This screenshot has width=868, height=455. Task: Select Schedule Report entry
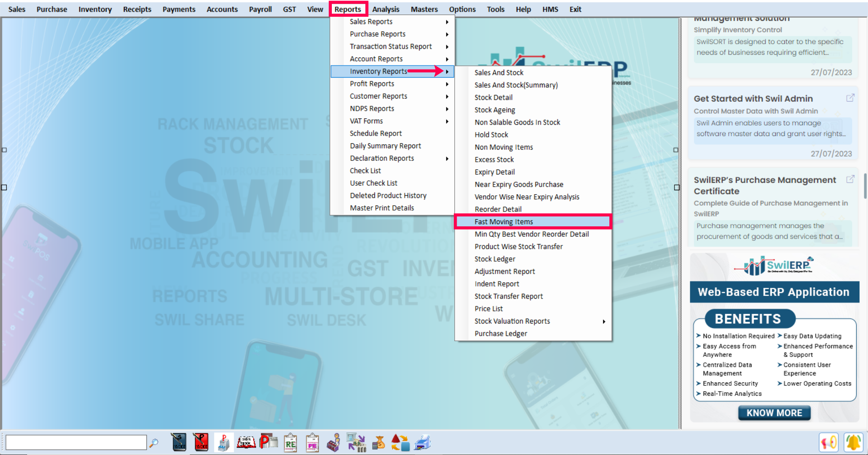click(x=392, y=134)
